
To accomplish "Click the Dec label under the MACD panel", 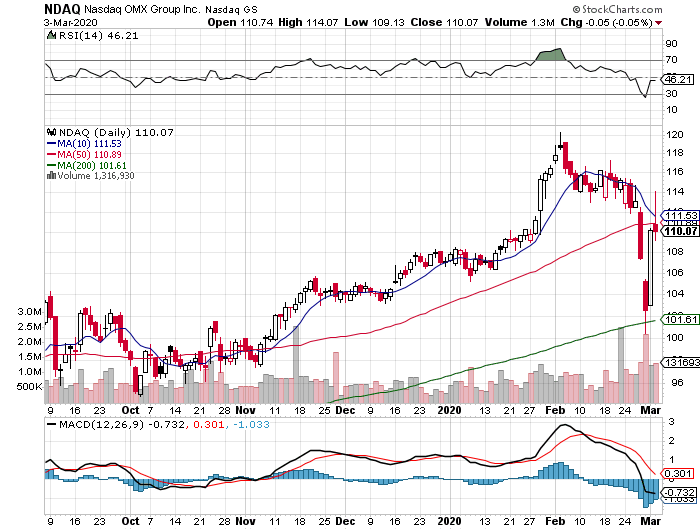I will (344, 521).
